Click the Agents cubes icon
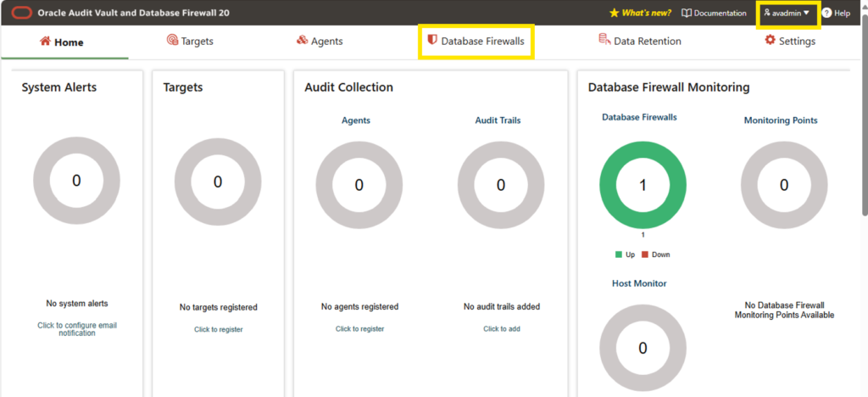 pyautogui.click(x=303, y=40)
